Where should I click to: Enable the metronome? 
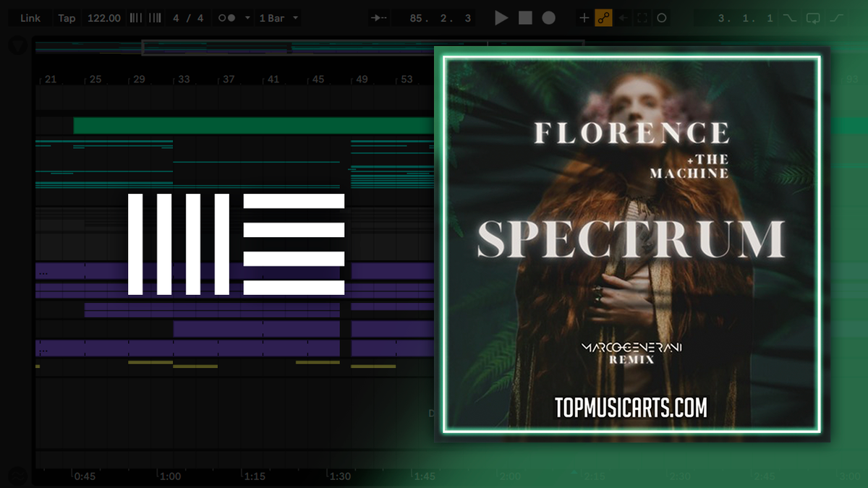click(x=228, y=17)
